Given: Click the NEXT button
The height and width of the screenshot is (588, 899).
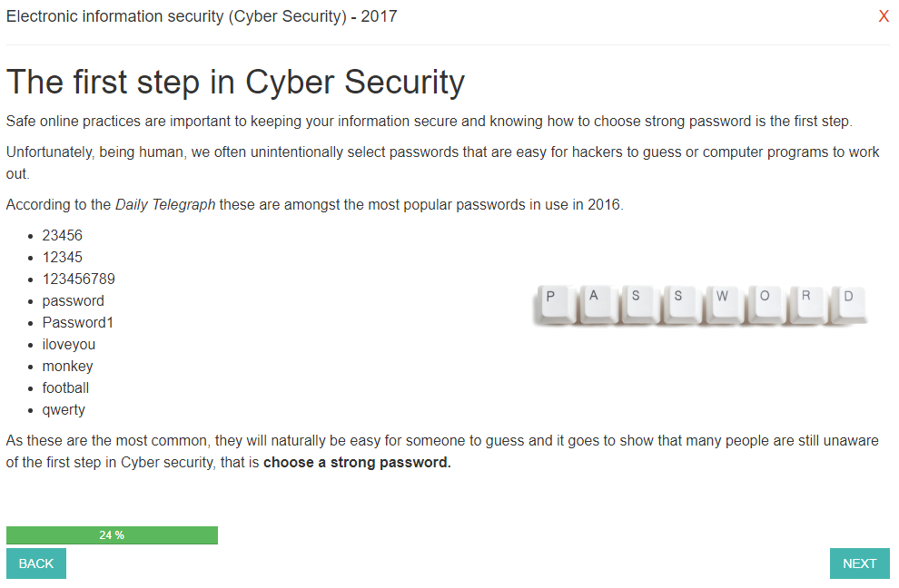Looking at the screenshot, I should pyautogui.click(x=859, y=563).
